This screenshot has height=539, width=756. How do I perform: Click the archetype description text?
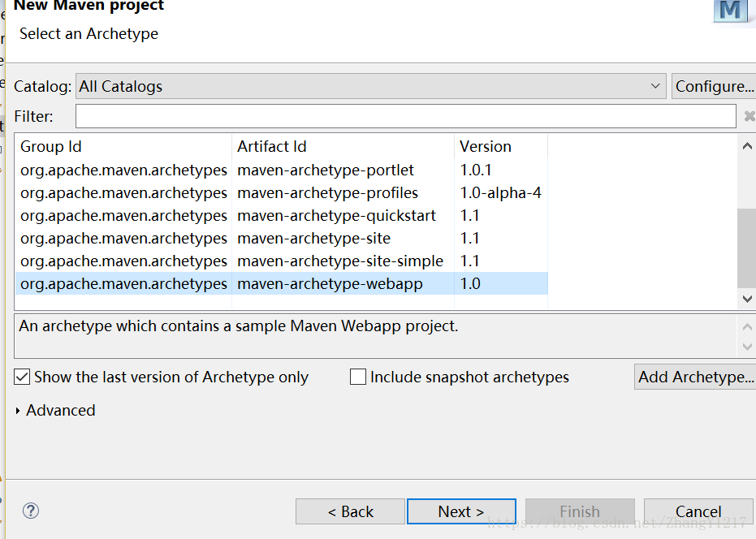[238, 326]
